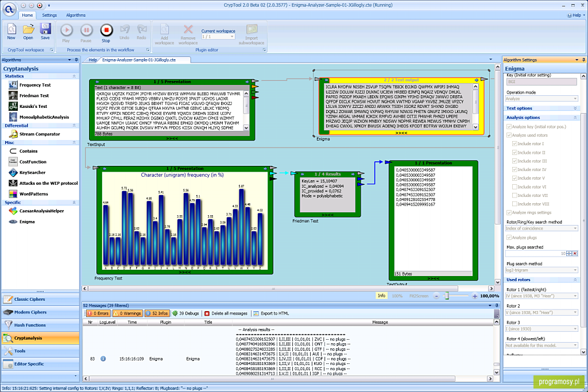Filter messages by 0 Errors
Screen dimensions: 588x392
(x=99, y=313)
